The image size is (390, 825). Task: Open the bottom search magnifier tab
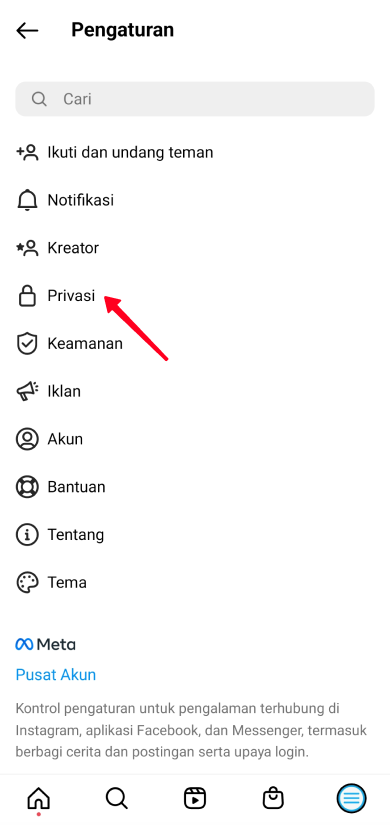[116, 798]
